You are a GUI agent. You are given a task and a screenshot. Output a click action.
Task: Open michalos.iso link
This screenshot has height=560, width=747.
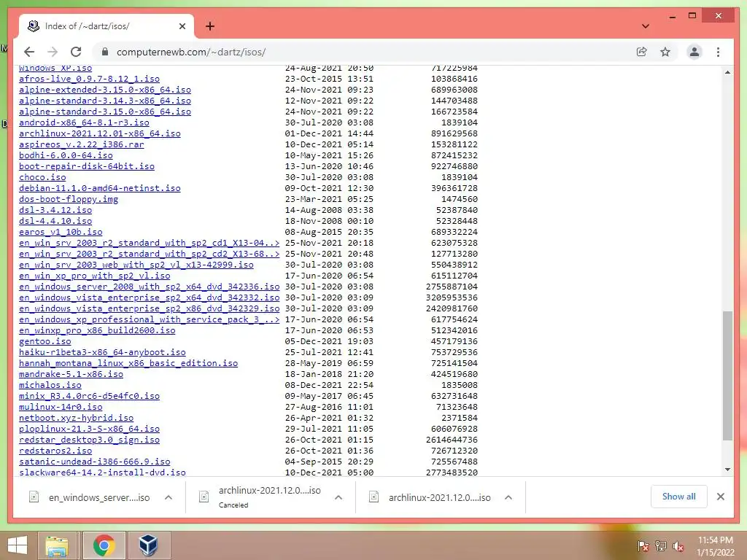50,386
